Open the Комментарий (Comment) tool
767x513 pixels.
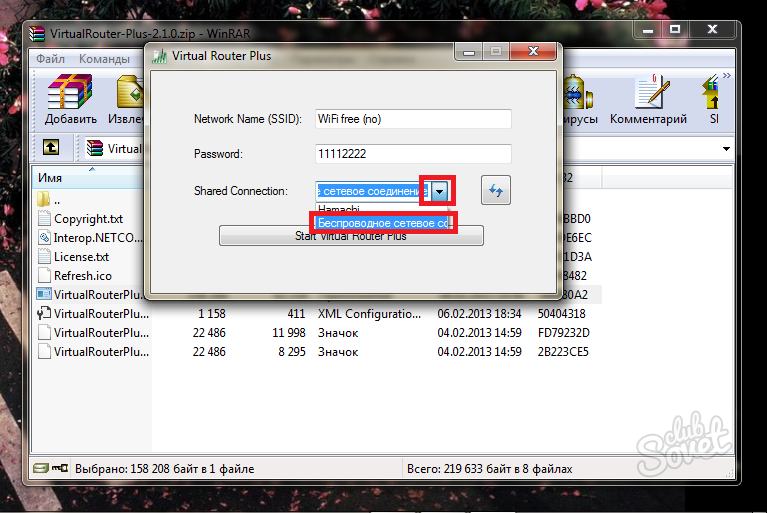648,100
